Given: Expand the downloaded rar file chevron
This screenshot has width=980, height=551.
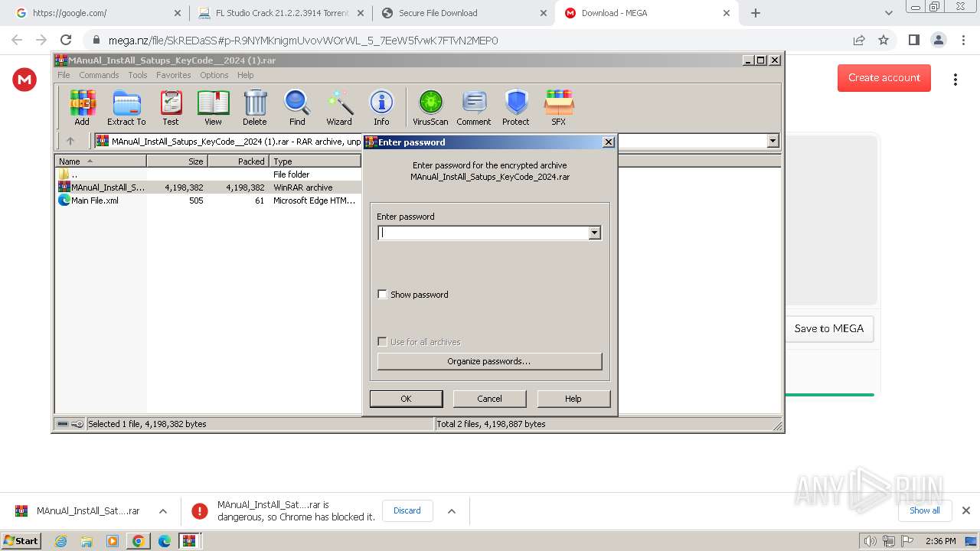Looking at the screenshot, I should click(x=162, y=510).
